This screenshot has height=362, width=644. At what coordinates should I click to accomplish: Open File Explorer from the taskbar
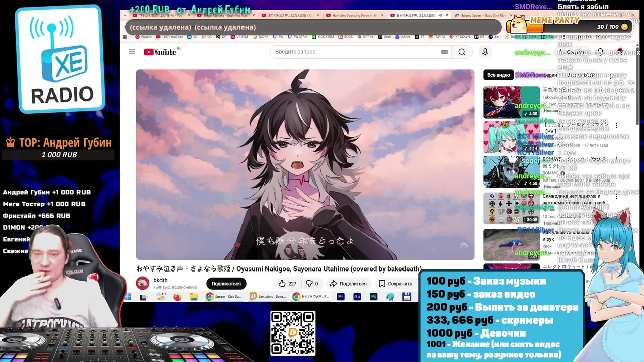[x=194, y=297]
